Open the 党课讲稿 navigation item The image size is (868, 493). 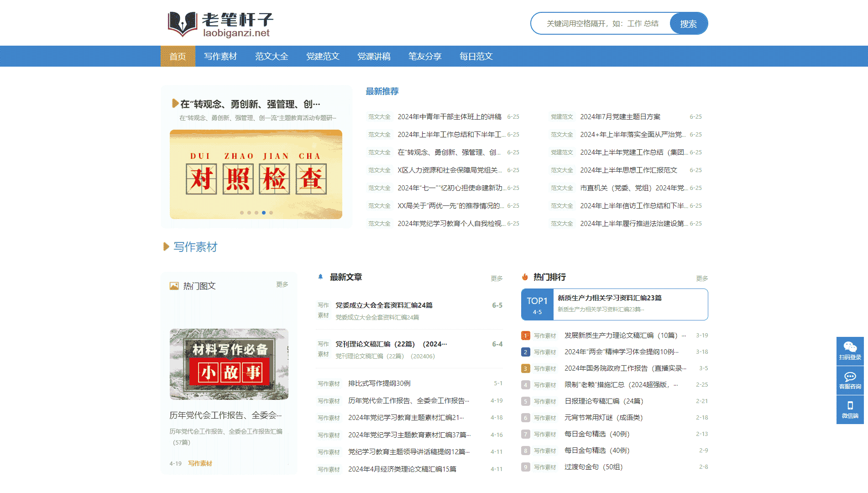[x=374, y=56]
